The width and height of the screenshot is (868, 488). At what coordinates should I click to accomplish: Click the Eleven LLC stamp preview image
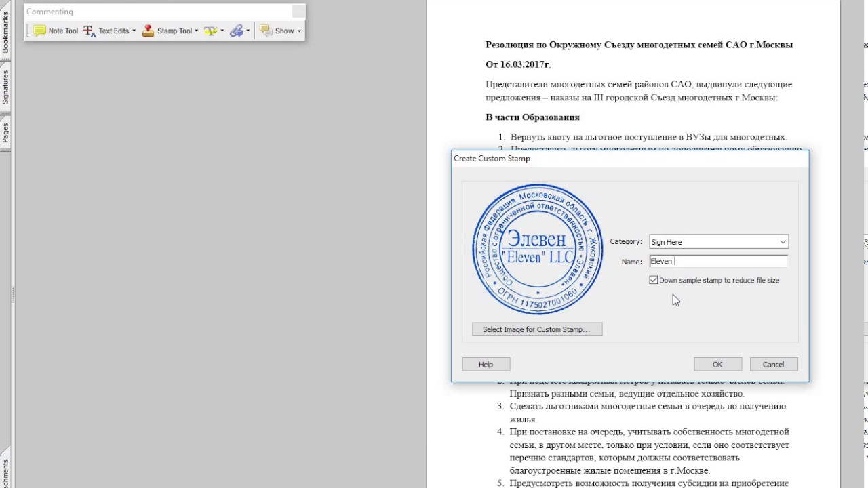538,249
